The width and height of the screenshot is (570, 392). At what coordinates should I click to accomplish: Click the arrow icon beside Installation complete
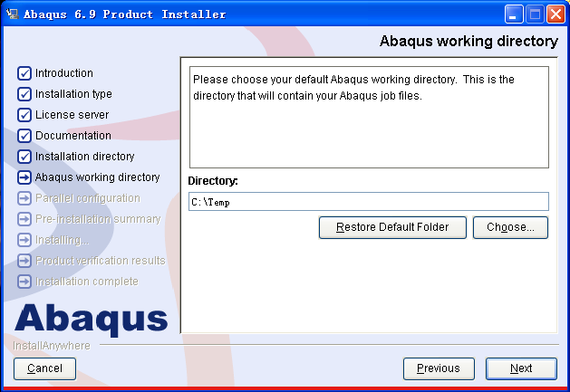pyautogui.click(x=24, y=282)
